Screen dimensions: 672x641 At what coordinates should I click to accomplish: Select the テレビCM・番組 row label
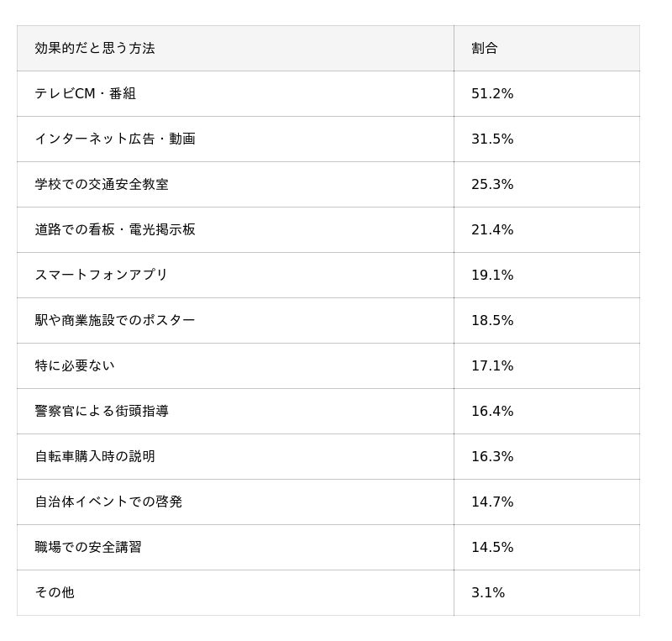pos(235,93)
